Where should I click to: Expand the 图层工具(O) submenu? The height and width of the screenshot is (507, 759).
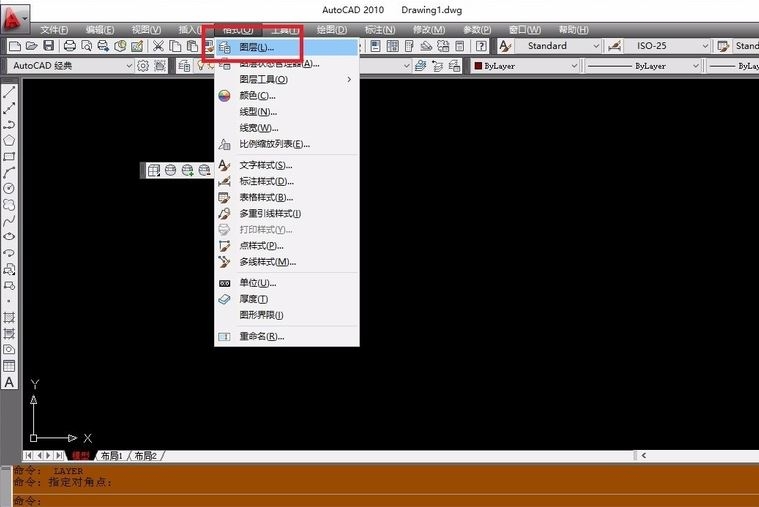287,79
